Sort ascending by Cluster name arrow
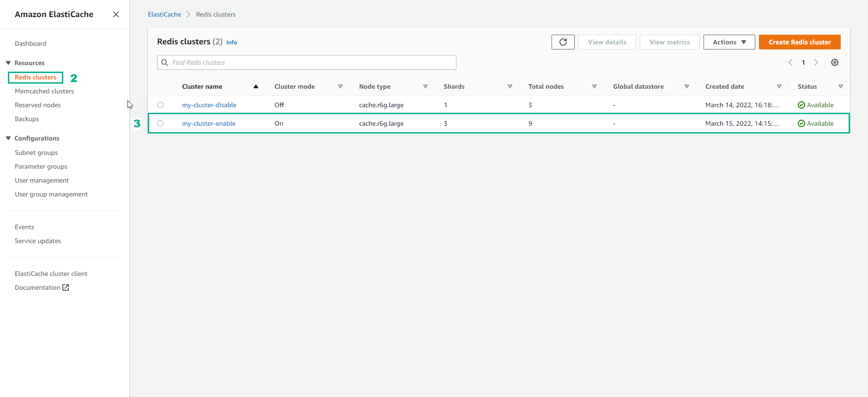Viewport: 868px width, 397px height. pyautogui.click(x=255, y=86)
